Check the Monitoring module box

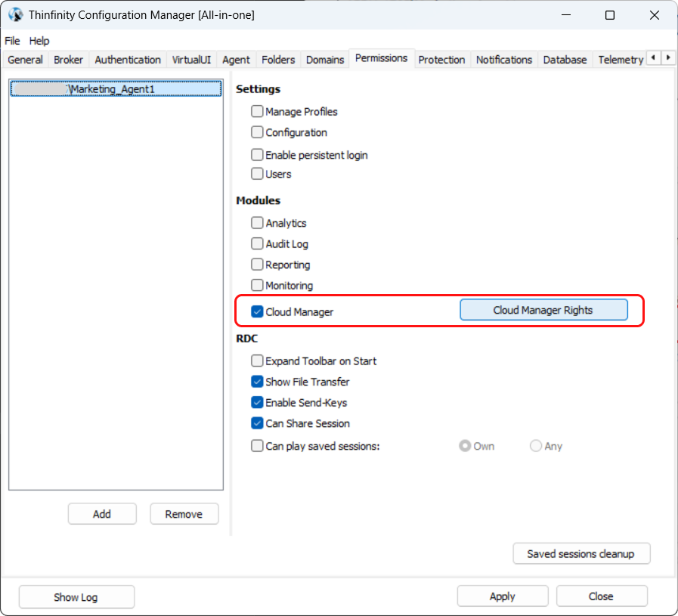click(257, 285)
